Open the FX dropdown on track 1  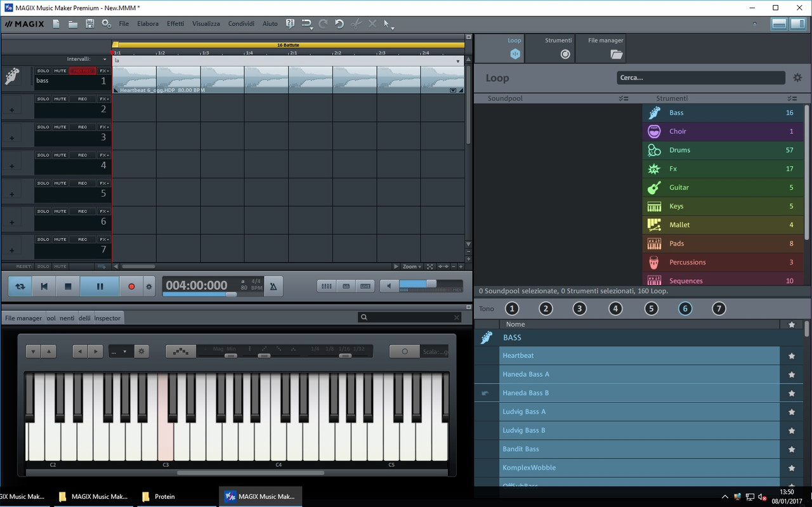click(104, 71)
